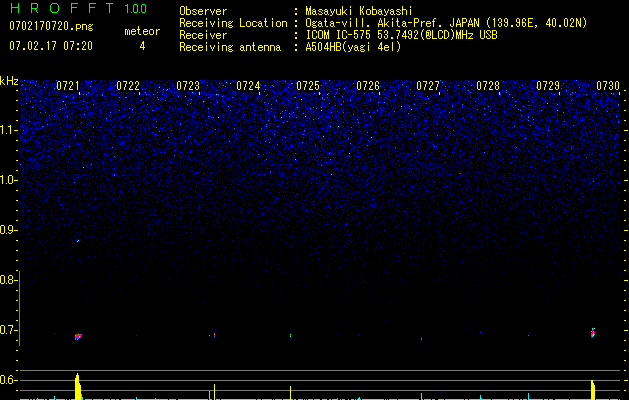Click the 0727 time marker
Viewport: 629px width, 400px height.
428,86
